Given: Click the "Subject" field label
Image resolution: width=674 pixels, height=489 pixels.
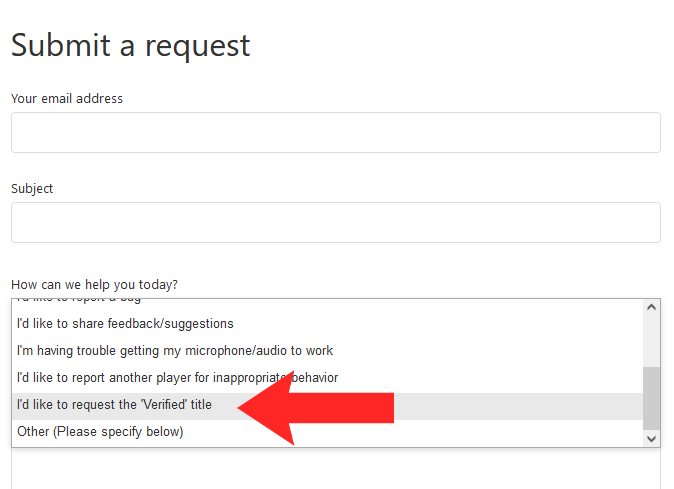Looking at the screenshot, I should point(32,189).
